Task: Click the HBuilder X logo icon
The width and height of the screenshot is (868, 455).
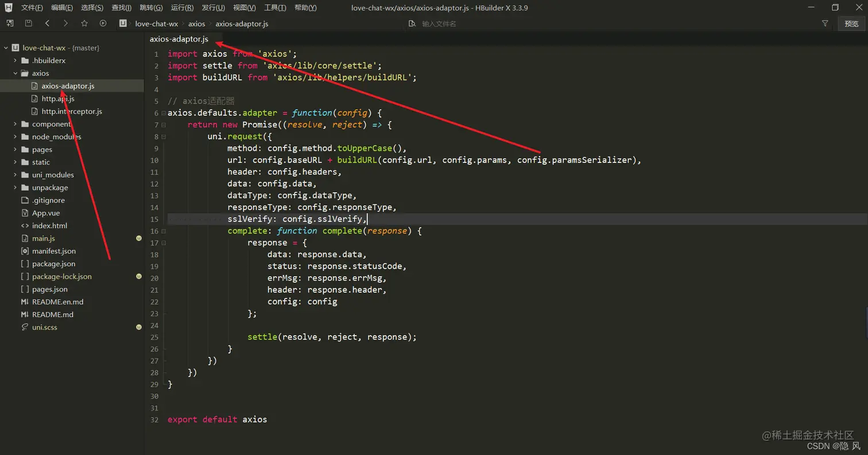Action: click(8, 7)
